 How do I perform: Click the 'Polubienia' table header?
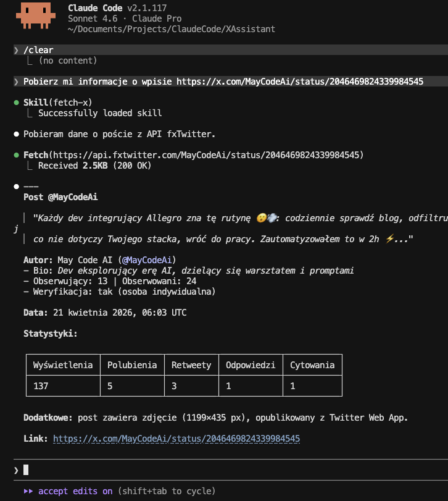pos(132,365)
